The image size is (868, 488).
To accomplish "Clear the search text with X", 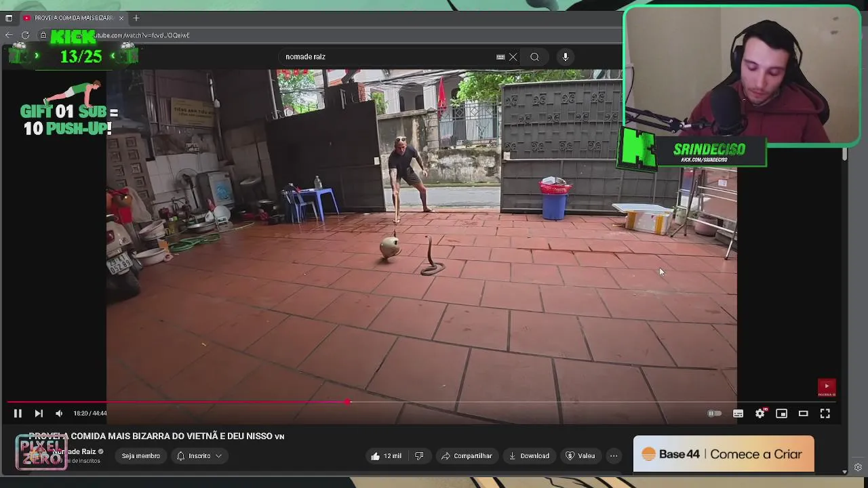I will [x=513, y=57].
